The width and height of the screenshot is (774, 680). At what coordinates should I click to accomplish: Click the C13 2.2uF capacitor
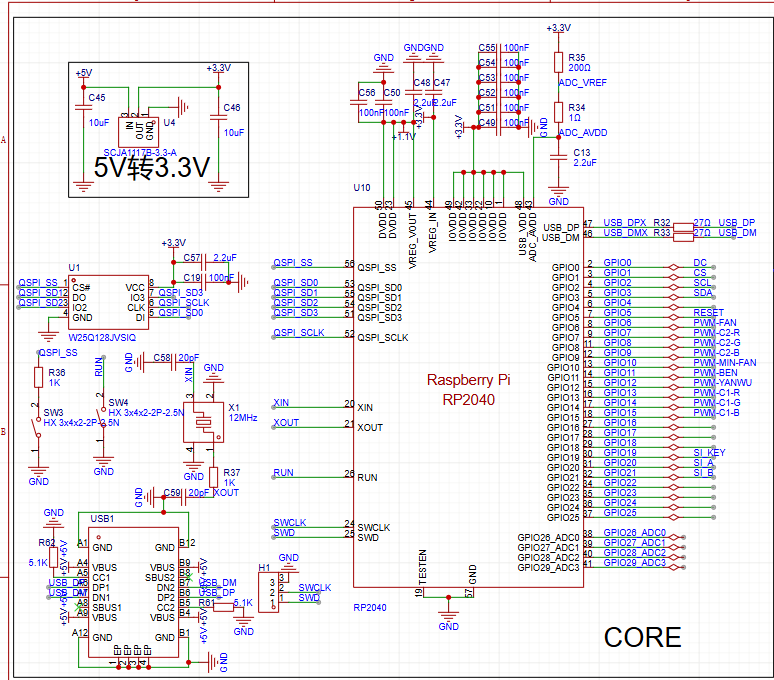tap(557, 156)
